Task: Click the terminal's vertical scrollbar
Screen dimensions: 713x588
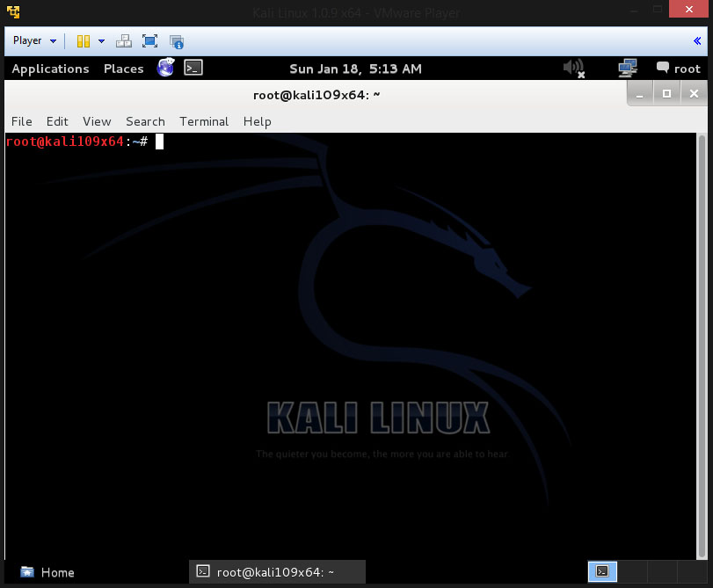Action: (x=702, y=345)
